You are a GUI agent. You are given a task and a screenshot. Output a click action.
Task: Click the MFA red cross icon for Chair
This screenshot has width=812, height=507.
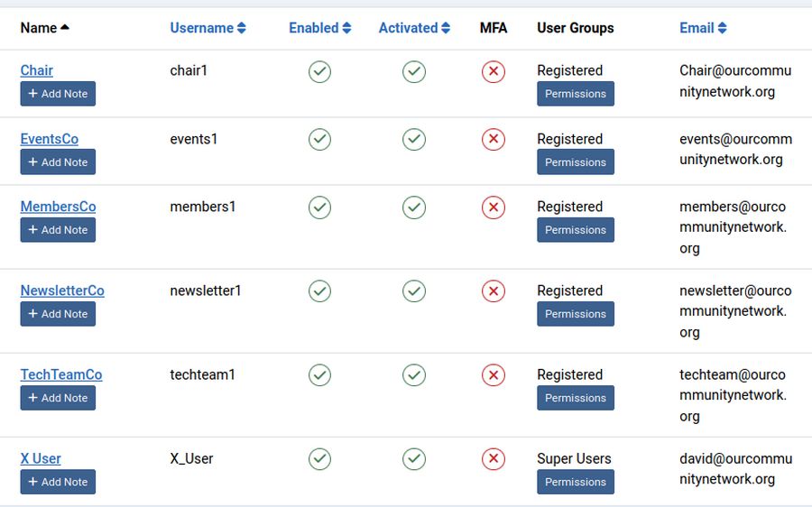(x=494, y=71)
